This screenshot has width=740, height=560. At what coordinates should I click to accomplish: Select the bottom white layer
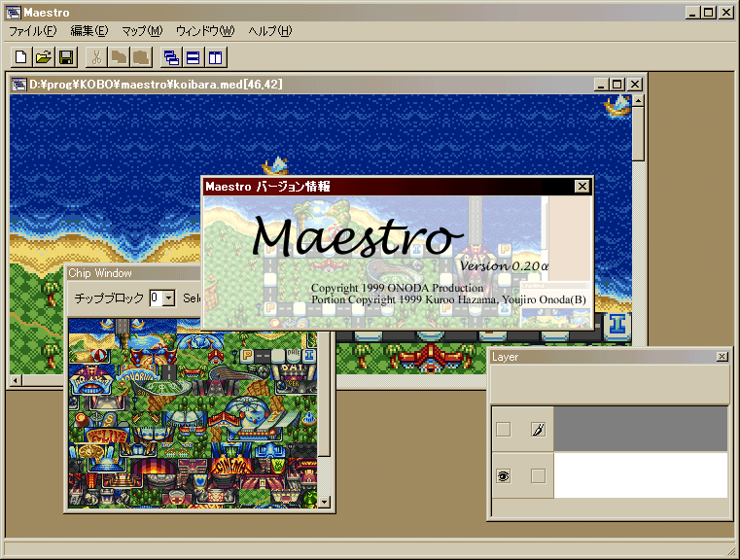click(x=641, y=475)
